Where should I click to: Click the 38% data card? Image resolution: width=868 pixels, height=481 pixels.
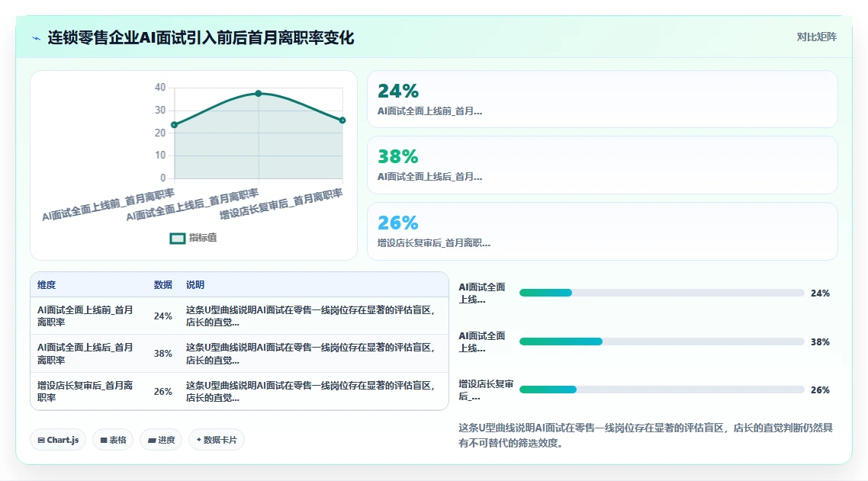coord(603,165)
